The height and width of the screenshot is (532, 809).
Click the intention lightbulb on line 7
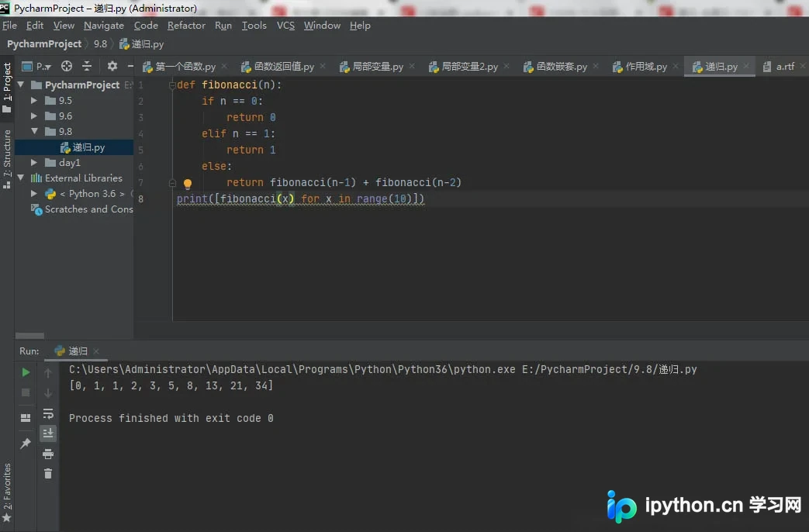pos(188,183)
